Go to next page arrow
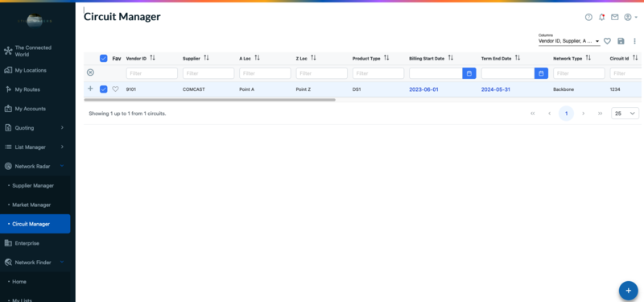Viewport: 644px width, 302px height. 583,114
